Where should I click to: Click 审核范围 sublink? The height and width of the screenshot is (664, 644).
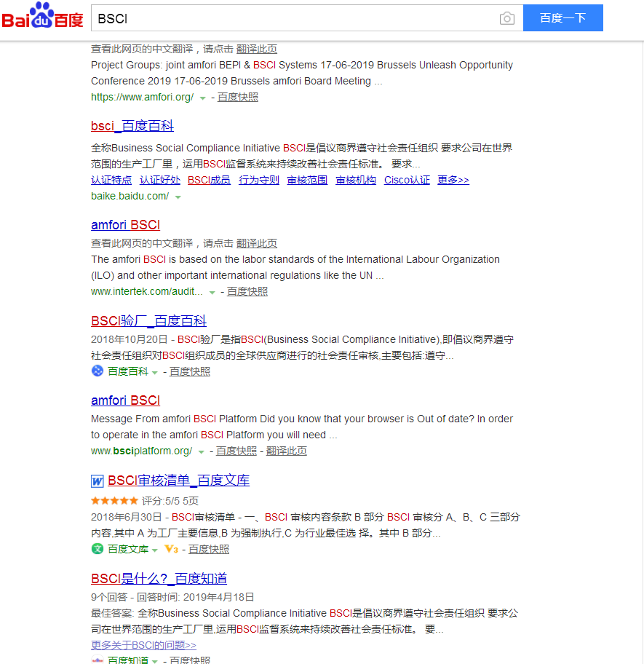point(307,180)
